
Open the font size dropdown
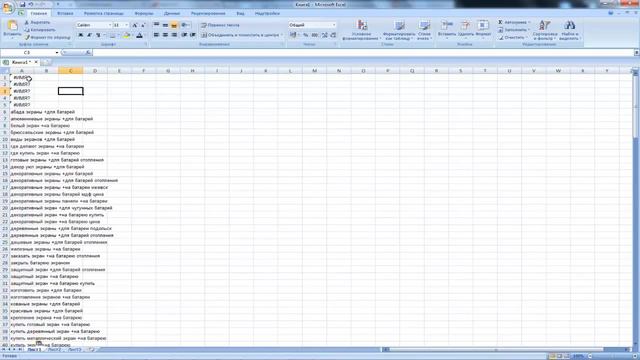coord(126,25)
